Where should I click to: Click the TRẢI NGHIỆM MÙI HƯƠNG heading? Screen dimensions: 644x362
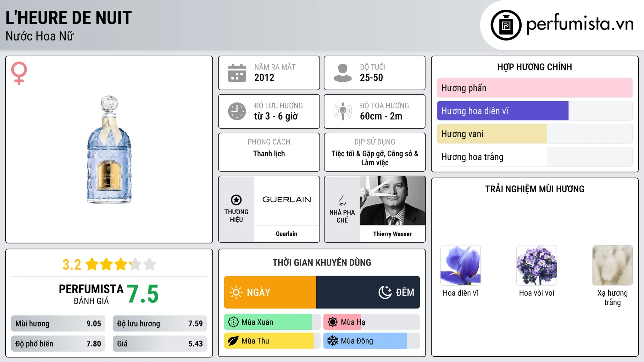535,189
